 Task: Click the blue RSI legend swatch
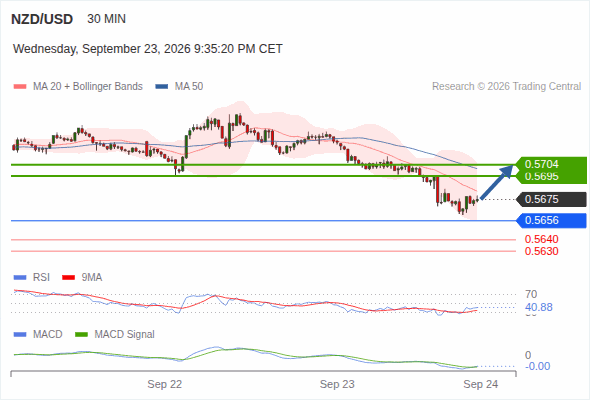click(20, 278)
